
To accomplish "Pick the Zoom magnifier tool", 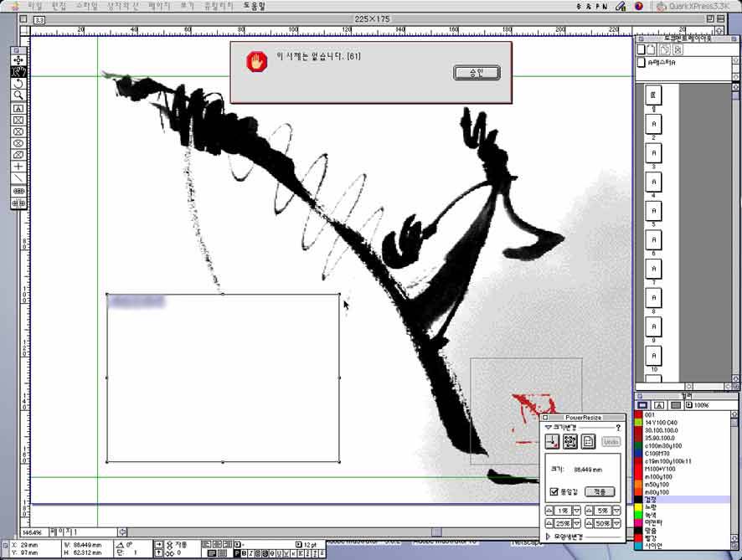I will click(x=18, y=95).
